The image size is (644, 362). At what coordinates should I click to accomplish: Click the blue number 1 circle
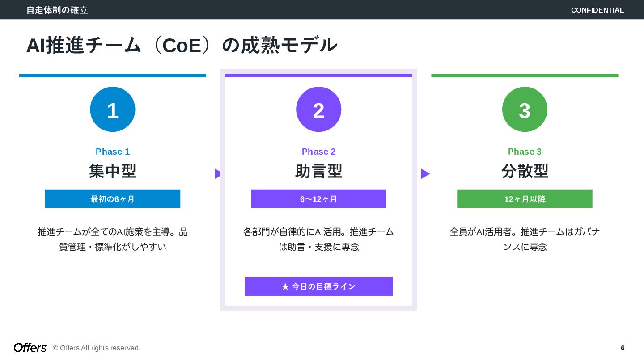pyautogui.click(x=113, y=109)
